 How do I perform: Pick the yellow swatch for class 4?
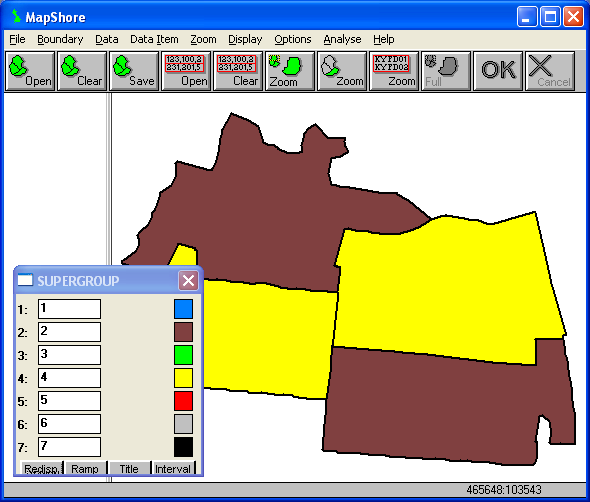coord(183,378)
